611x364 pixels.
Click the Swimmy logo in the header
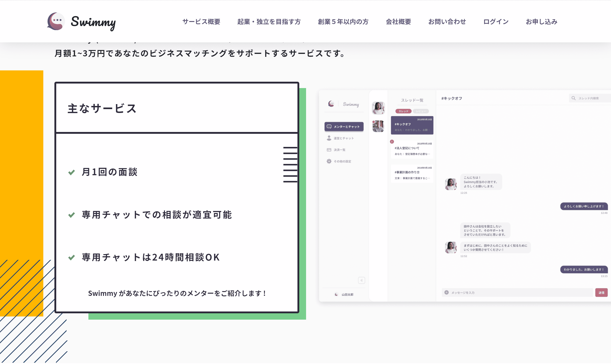(x=81, y=22)
